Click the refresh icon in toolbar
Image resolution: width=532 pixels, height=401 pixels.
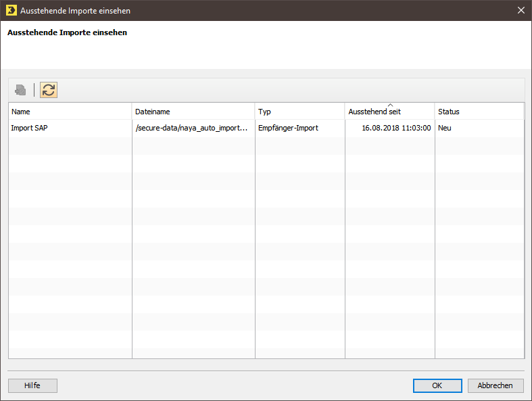[x=49, y=90]
